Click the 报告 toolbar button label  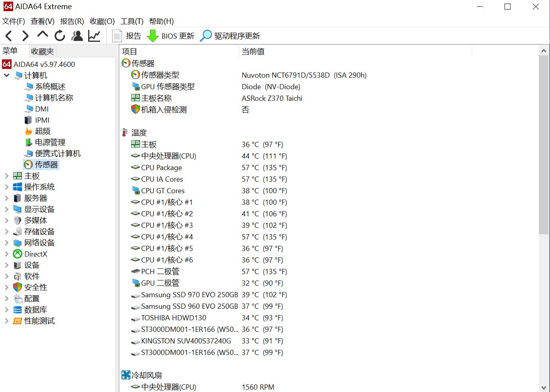134,36
